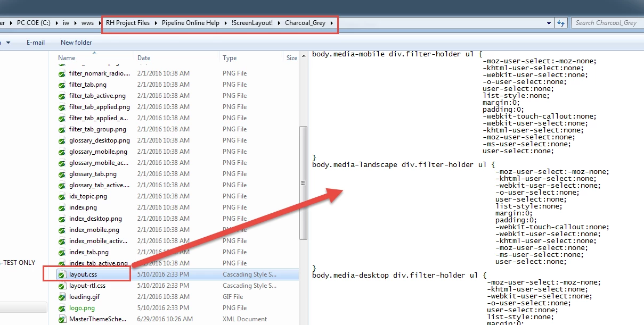Select the index_mobile_activ... file name
Image resolution: width=644 pixels, height=325 pixels.
[x=99, y=241]
